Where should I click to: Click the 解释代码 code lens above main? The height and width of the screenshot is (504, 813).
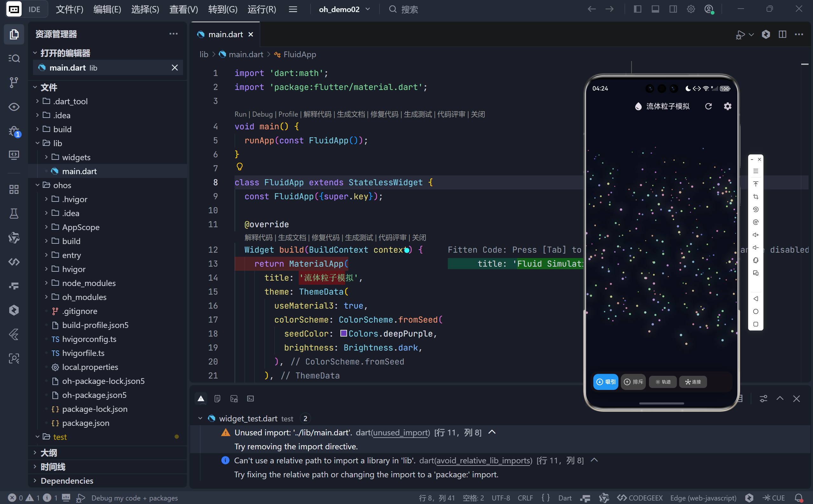pos(317,114)
